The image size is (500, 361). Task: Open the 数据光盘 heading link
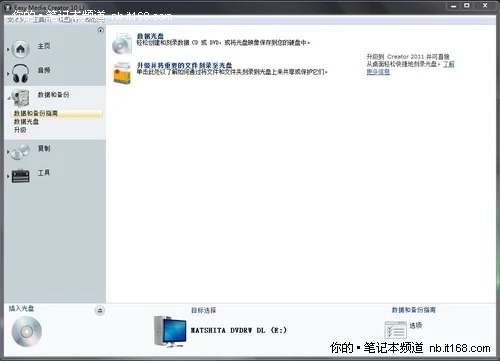pos(150,36)
